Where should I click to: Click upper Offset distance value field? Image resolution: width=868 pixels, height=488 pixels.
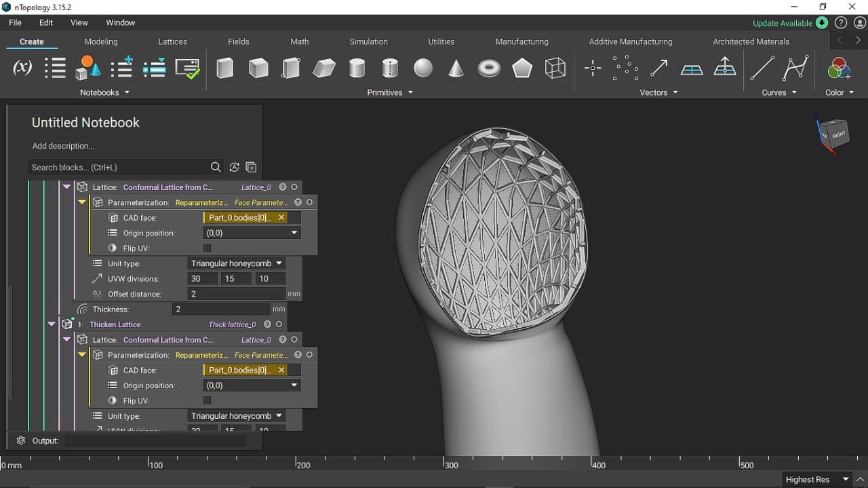[236, 294]
